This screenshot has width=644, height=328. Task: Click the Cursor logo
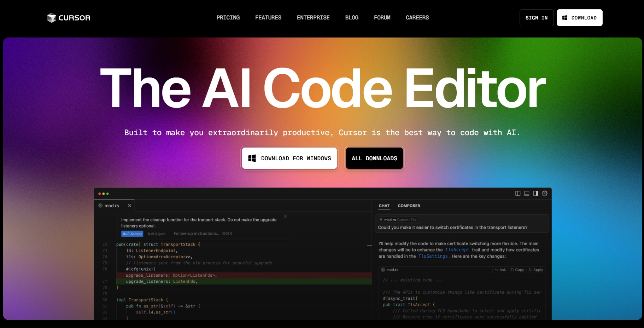pos(69,18)
